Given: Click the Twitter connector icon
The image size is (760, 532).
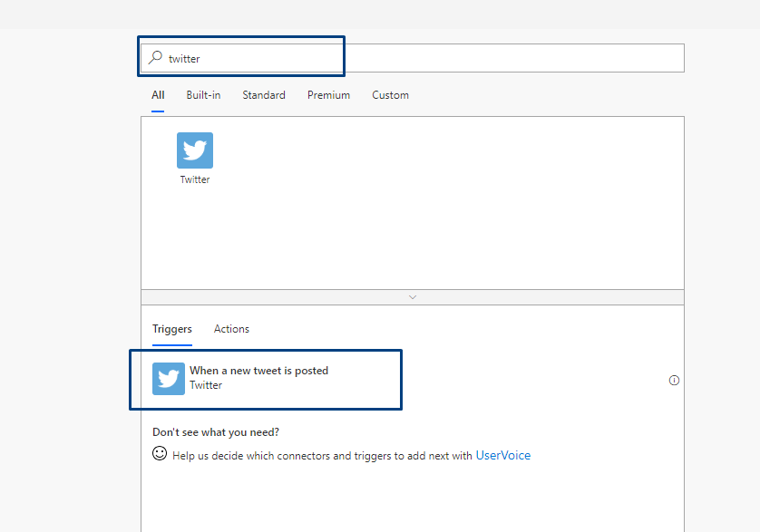Looking at the screenshot, I should coord(195,150).
